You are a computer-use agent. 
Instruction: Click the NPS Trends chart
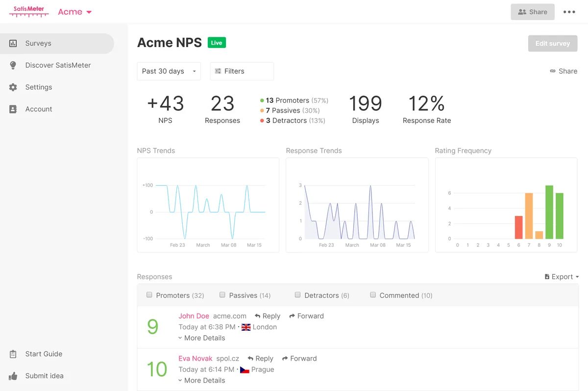tap(208, 205)
